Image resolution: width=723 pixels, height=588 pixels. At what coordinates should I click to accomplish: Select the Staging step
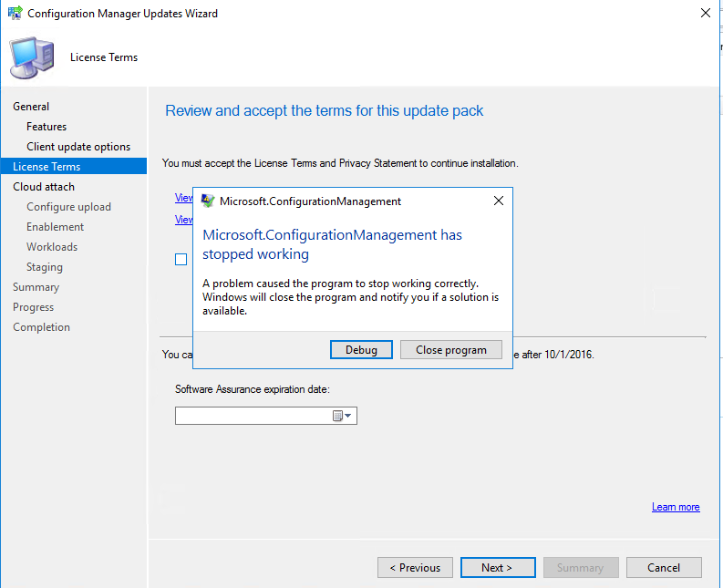pyautogui.click(x=45, y=267)
